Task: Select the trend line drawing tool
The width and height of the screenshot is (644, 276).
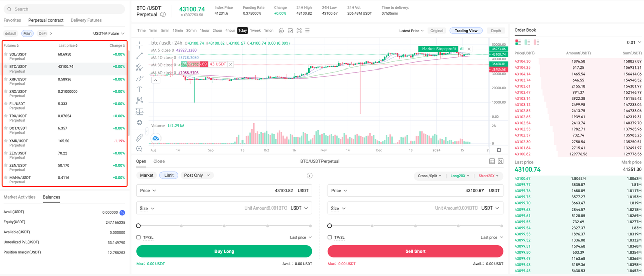Action: click(139, 56)
